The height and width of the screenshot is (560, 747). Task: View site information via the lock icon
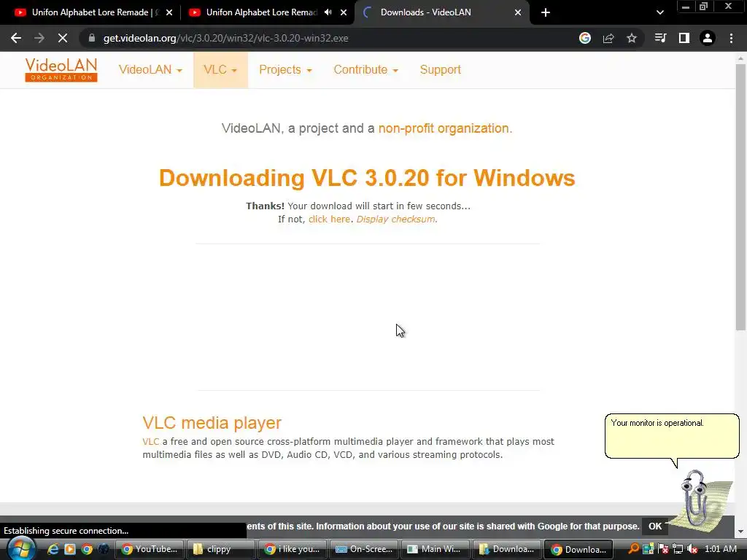[91, 38]
